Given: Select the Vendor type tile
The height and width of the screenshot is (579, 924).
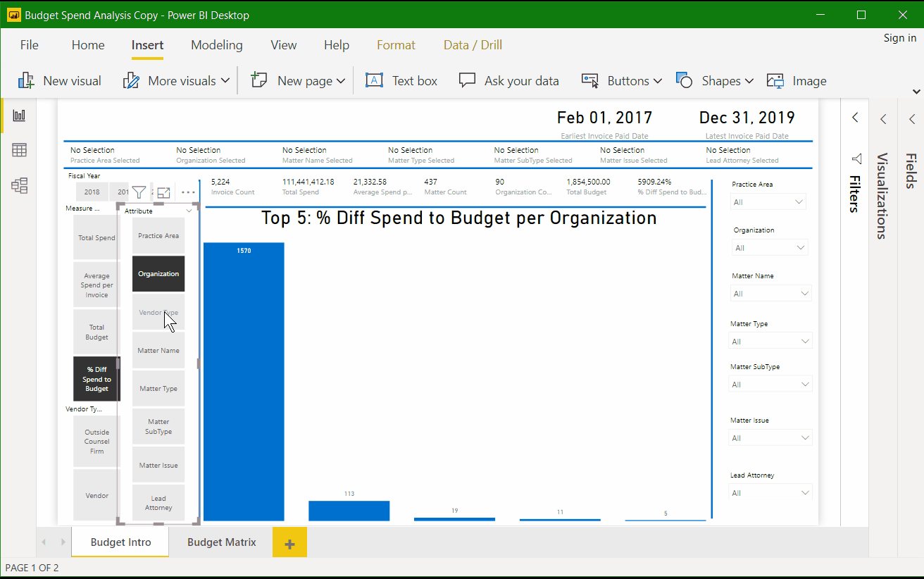Looking at the screenshot, I should pos(96,496).
